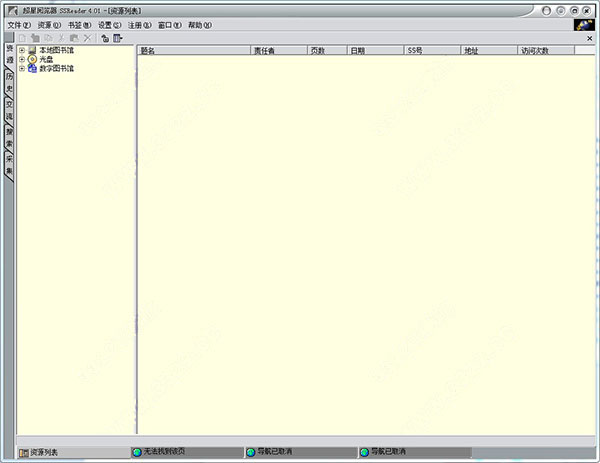Click the copy toolbar icon
The image size is (600, 463).
(48, 38)
